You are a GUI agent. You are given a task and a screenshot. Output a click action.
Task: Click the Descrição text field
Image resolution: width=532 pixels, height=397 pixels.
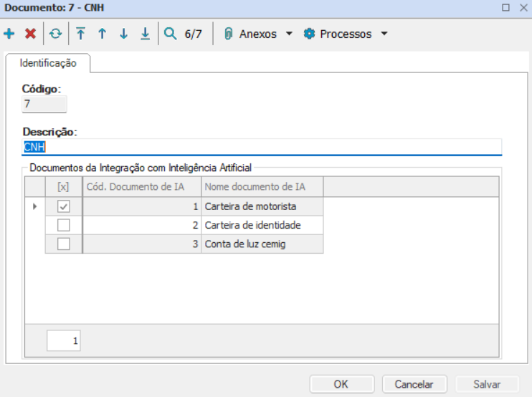tap(262, 147)
